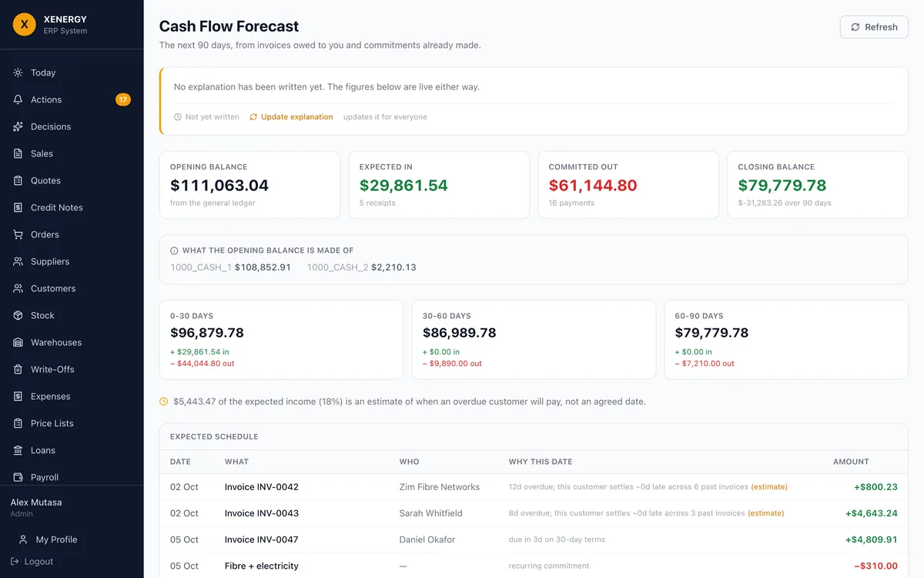
Task: Click Zim Fibre Networks cell
Action: click(x=440, y=487)
